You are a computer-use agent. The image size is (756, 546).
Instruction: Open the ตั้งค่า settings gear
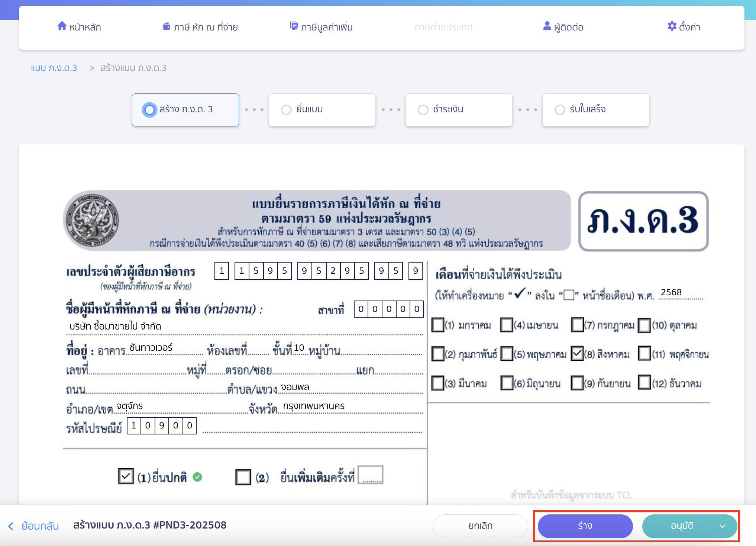671,26
